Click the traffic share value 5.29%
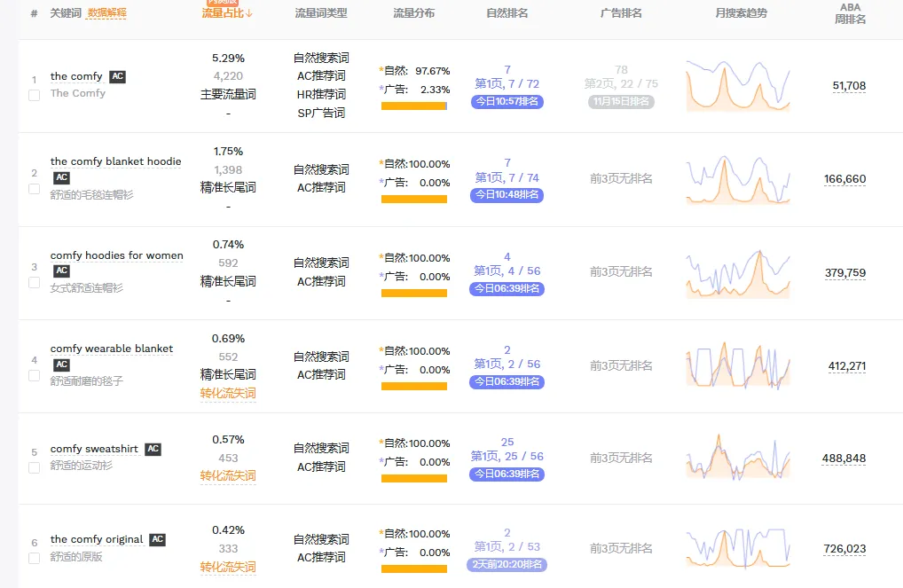 [x=228, y=59]
